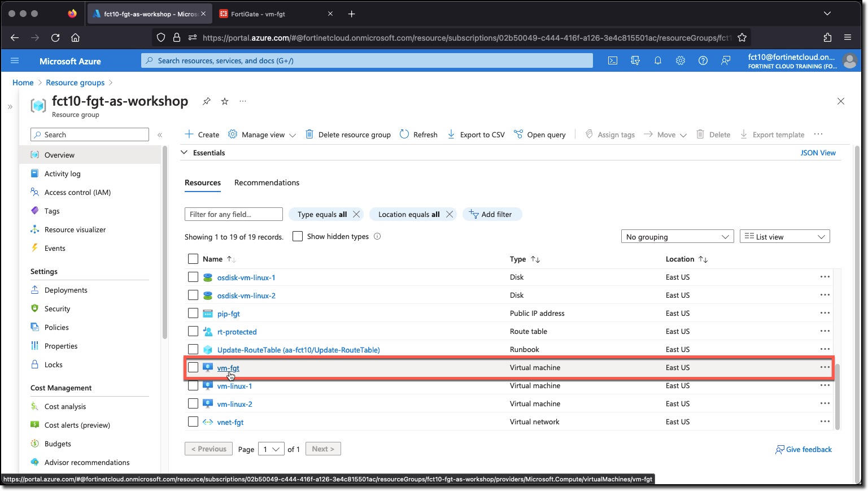Viewport: 868px width, 491px height.
Task: Focus the Azure search resources bar
Action: click(367, 60)
